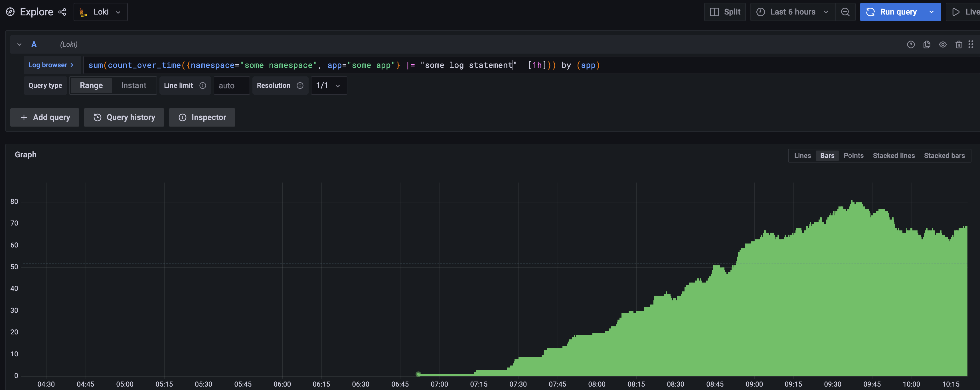
Task: Select the Instant query type
Action: 133,86
